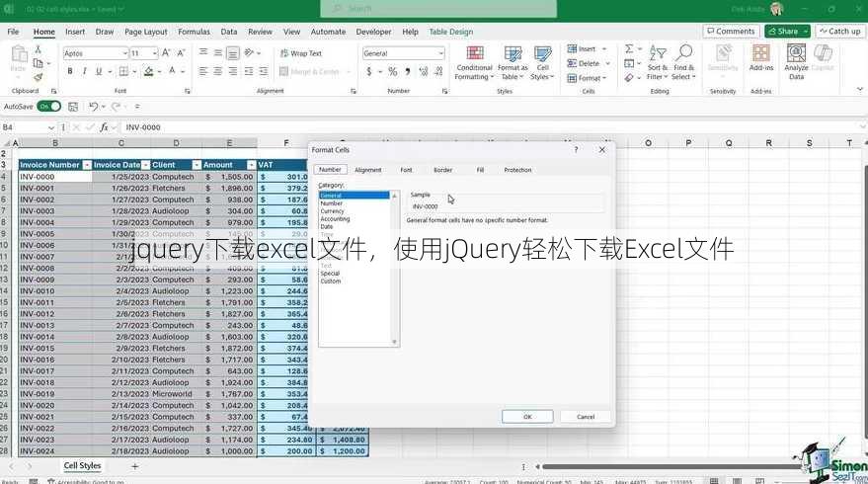Switch to the Insert ribbon tab
The width and height of the screenshot is (868, 484).
point(75,32)
